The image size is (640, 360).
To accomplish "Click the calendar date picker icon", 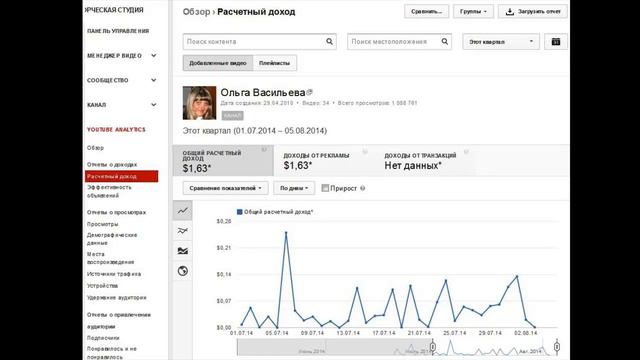I will point(556,42).
